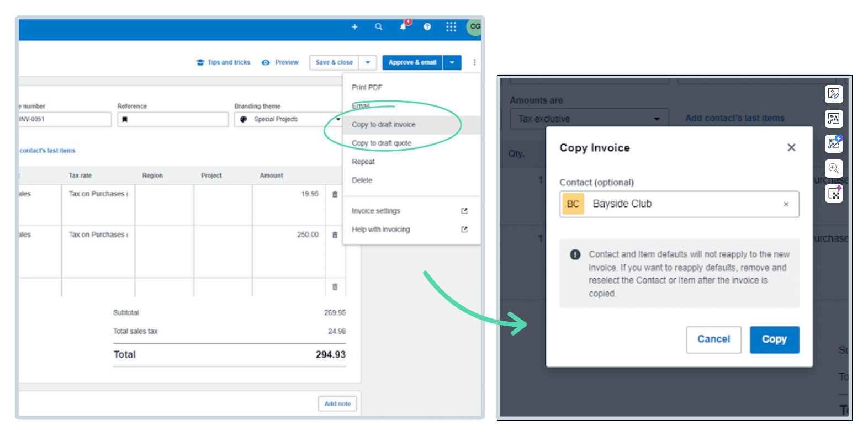
Task: Click the Total sales tax 24.98 value
Action: click(x=337, y=332)
